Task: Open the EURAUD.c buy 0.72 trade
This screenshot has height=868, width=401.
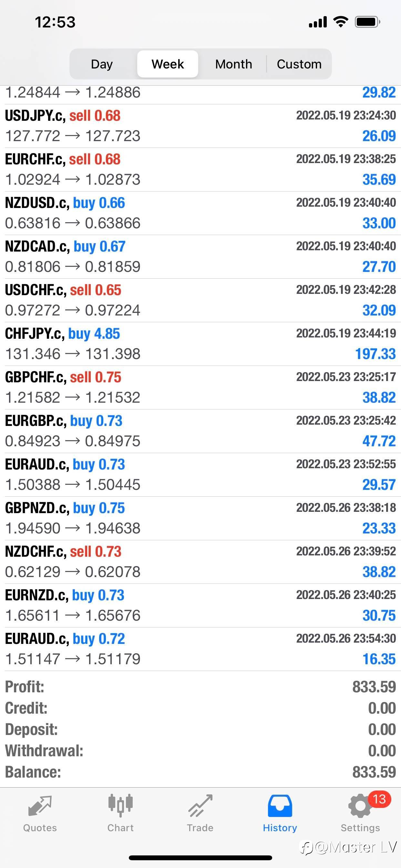Action: click(200, 649)
